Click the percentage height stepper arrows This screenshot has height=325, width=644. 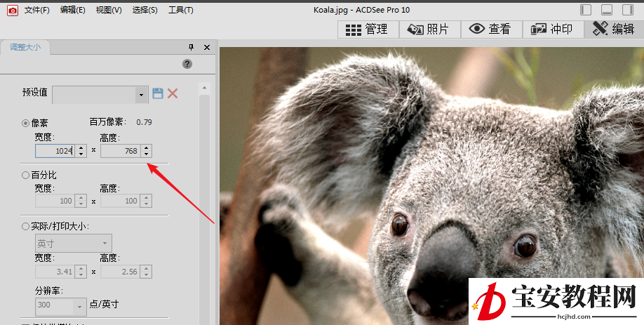pyautogui.click(x=146, y=201)
